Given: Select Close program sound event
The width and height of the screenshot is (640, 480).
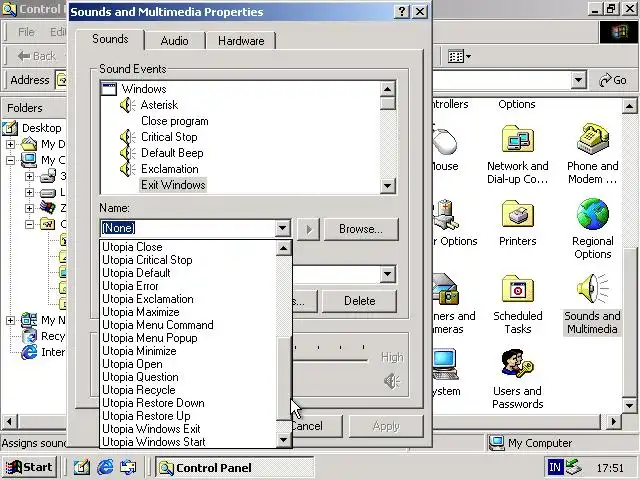Looking at the screenshot, I should (175, 121).
